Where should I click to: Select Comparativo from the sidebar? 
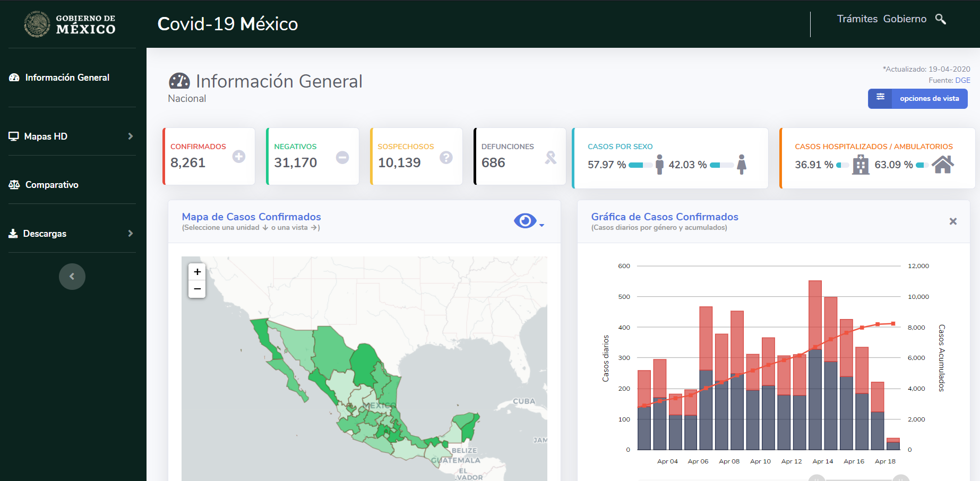click(51, 185)
